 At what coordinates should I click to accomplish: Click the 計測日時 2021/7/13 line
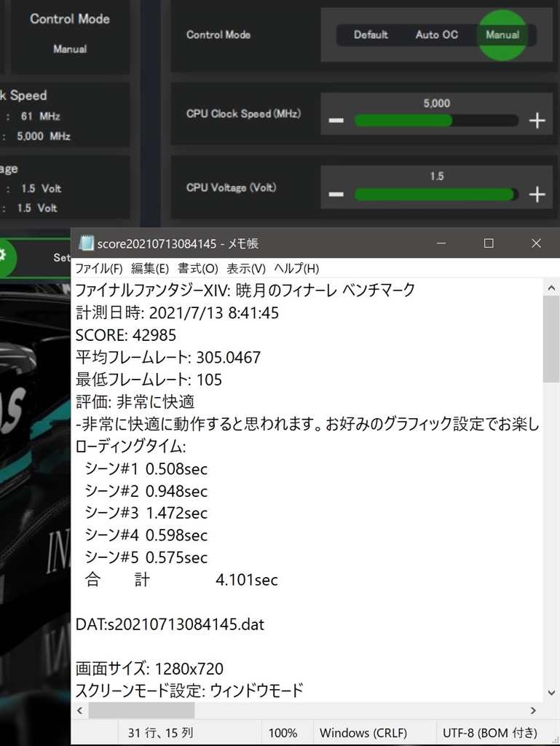pyautogui.click(x=177, y=313)
